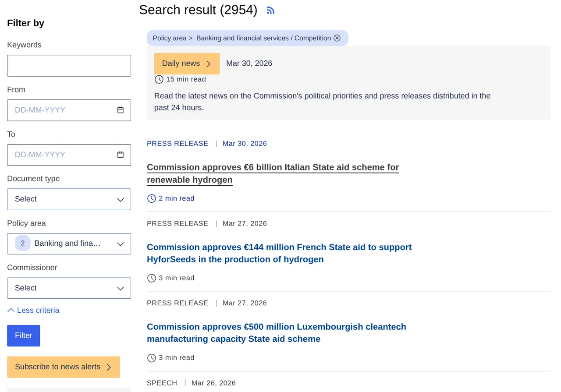Click the chevron icon beside Less criteria
Screen dimensions: 561x392
click(x=11, y=310)
